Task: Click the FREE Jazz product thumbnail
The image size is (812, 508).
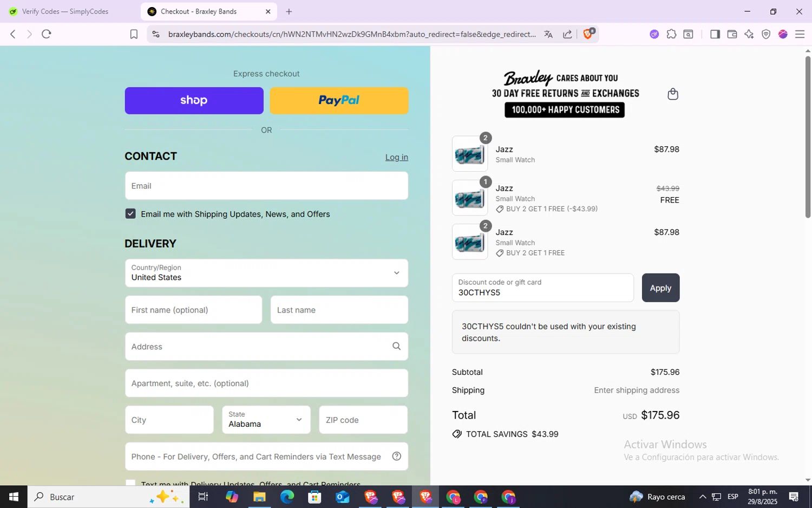Action: tap(470, 198)
